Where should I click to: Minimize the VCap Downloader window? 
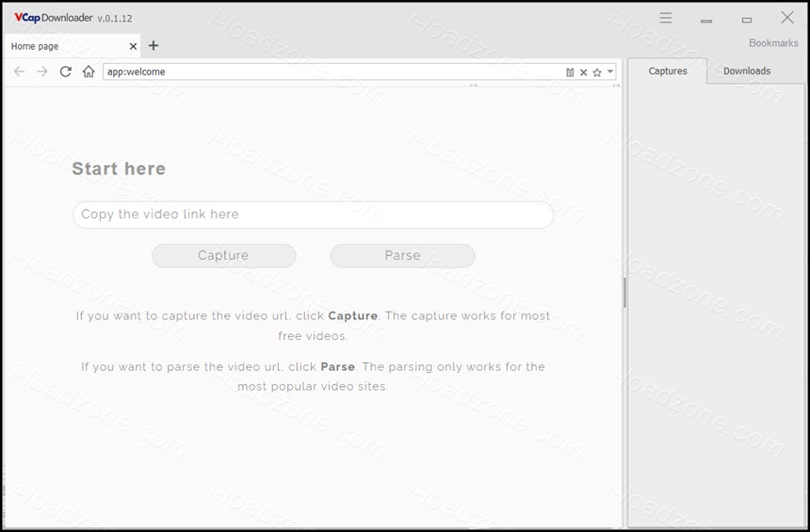point(706,21)
